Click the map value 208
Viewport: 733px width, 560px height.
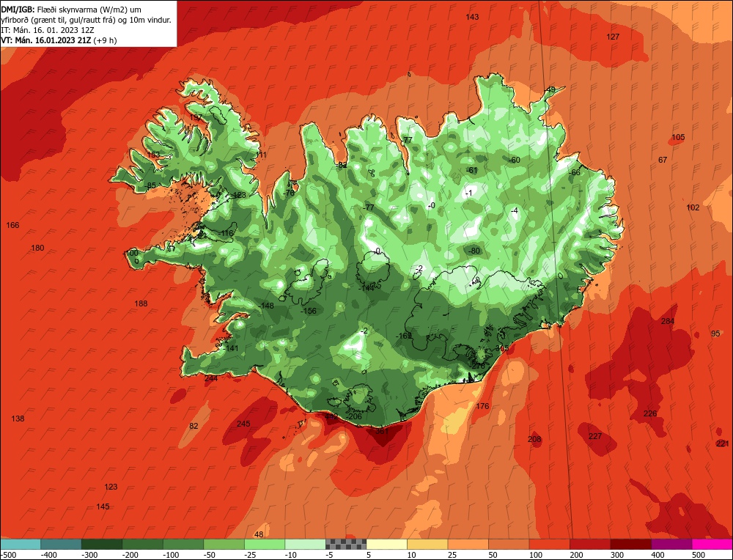(534, 439)
